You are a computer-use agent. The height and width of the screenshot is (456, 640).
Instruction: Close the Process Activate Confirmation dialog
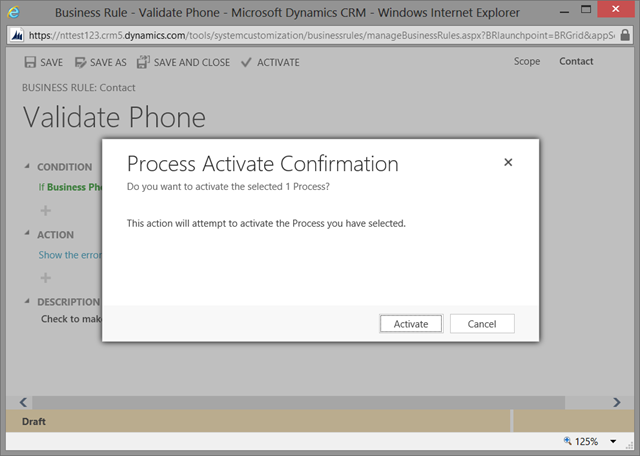click(x=508, y=162)
